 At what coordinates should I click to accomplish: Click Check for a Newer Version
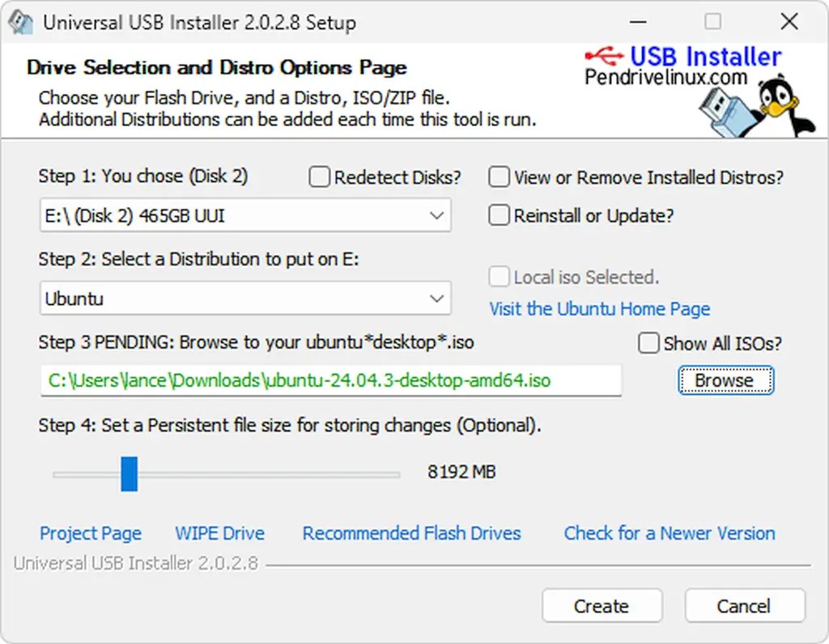(669, 533)
